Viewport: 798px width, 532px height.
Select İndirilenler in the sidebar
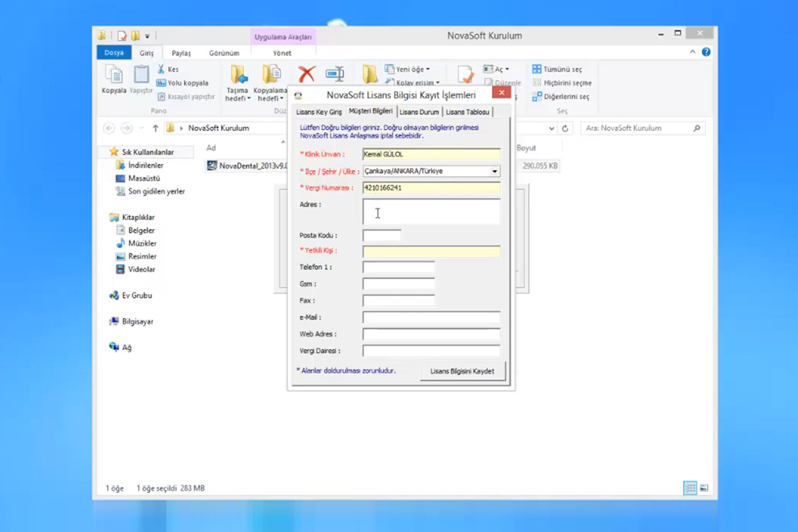coord(140,166)
